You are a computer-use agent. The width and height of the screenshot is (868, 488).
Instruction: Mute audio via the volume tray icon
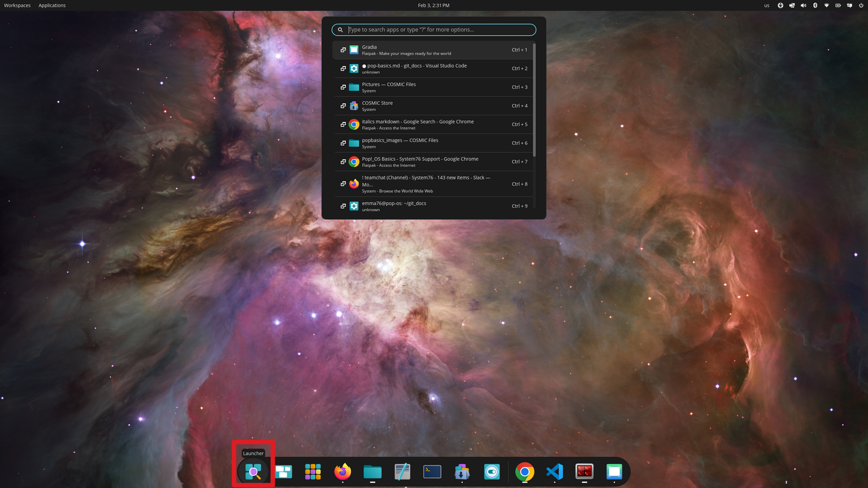pyautogui.click(x=803, y=5)
